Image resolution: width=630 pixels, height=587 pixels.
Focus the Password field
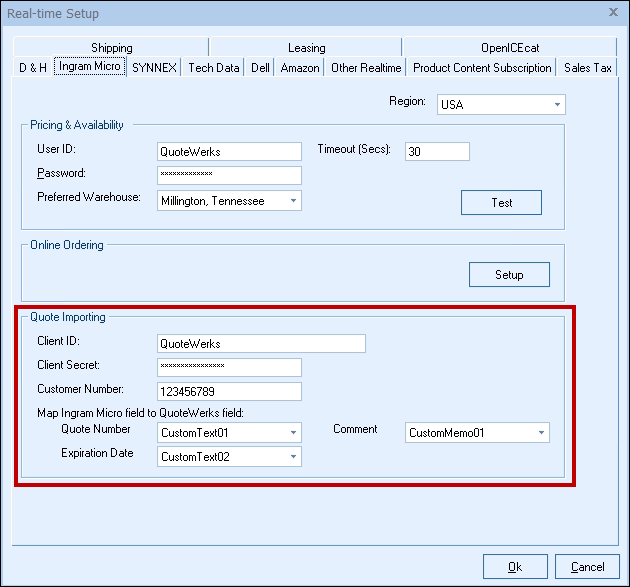point(229,175)
